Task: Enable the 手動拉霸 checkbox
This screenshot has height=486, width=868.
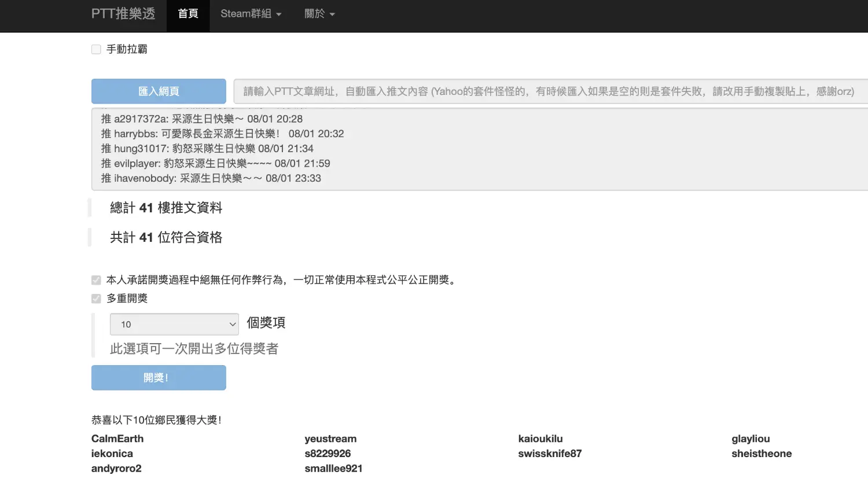Action: (x=96, y=50)
